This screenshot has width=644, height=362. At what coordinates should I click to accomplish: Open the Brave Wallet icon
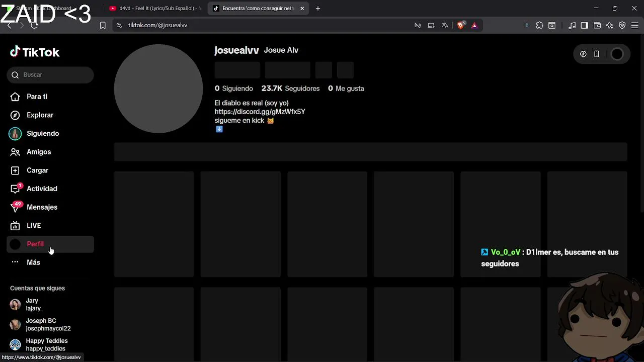[597, 25]
